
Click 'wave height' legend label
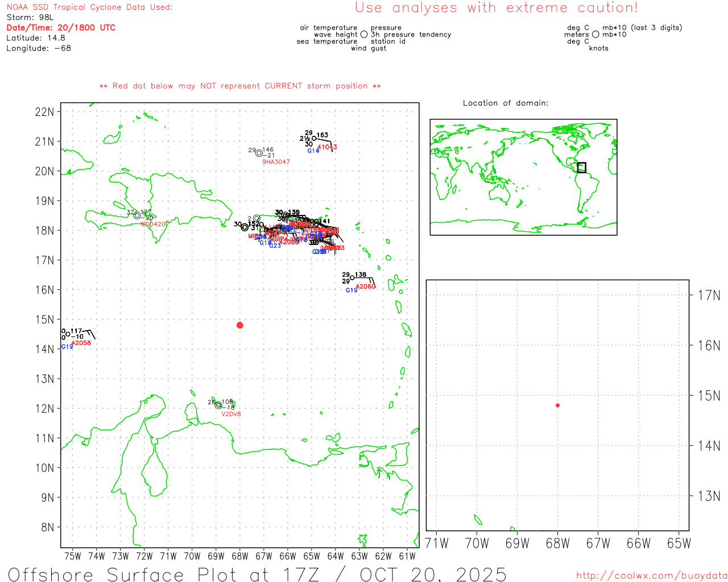(336, 35)
